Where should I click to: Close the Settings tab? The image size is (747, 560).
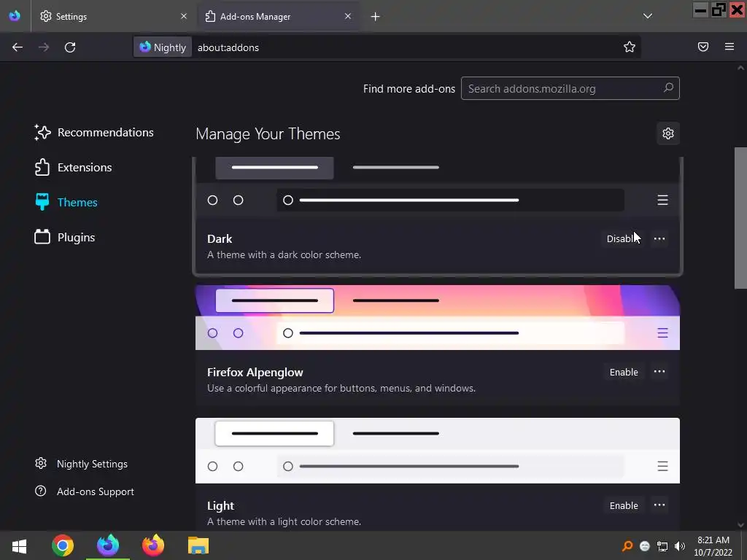point(183,16)
